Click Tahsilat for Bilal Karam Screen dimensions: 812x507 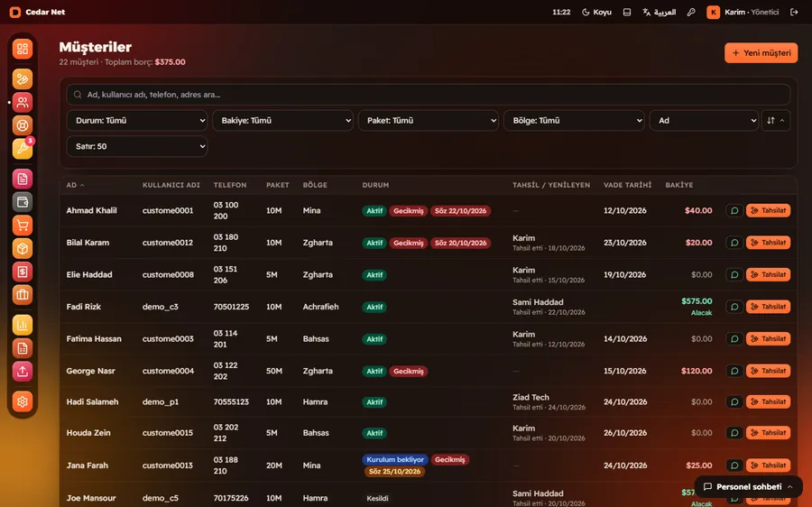[x=768, y=243]
